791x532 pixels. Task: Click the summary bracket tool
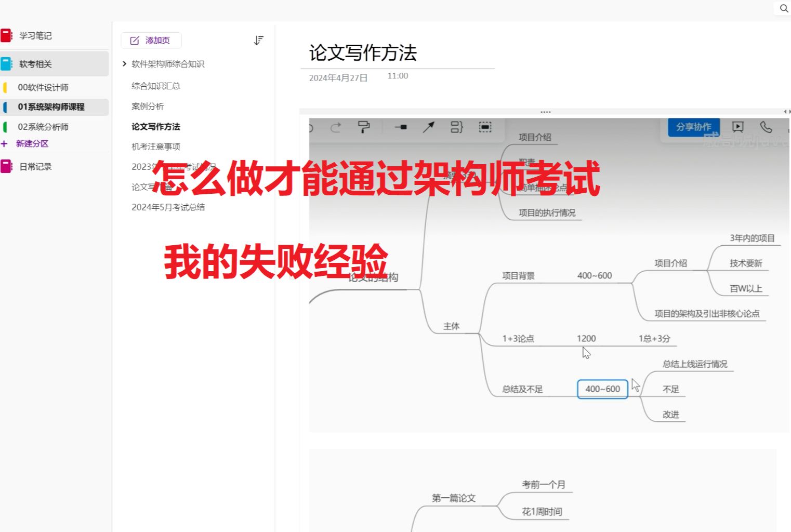[x=456, y=127]
